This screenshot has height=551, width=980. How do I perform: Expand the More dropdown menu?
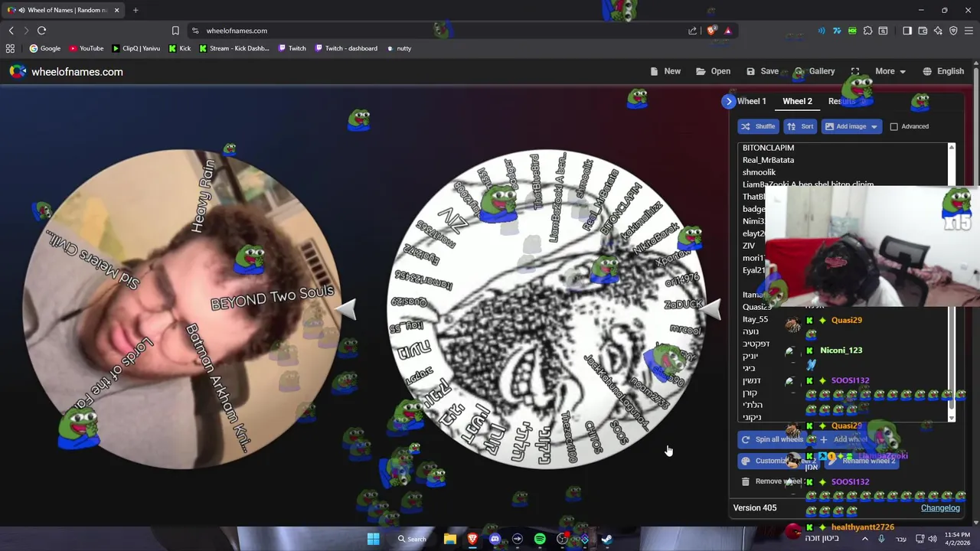[x=890, y=71]
